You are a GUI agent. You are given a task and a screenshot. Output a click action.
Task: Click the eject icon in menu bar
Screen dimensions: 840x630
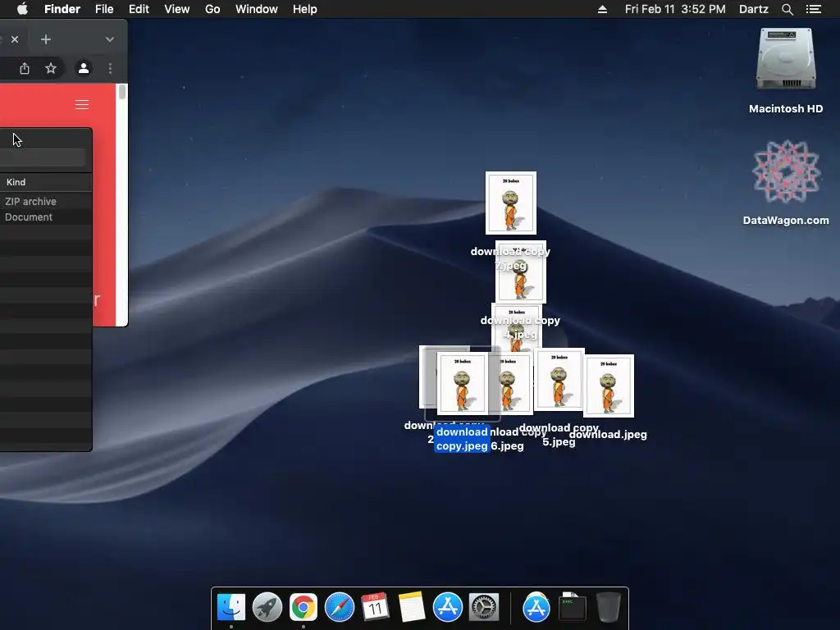tap(602, 9)
